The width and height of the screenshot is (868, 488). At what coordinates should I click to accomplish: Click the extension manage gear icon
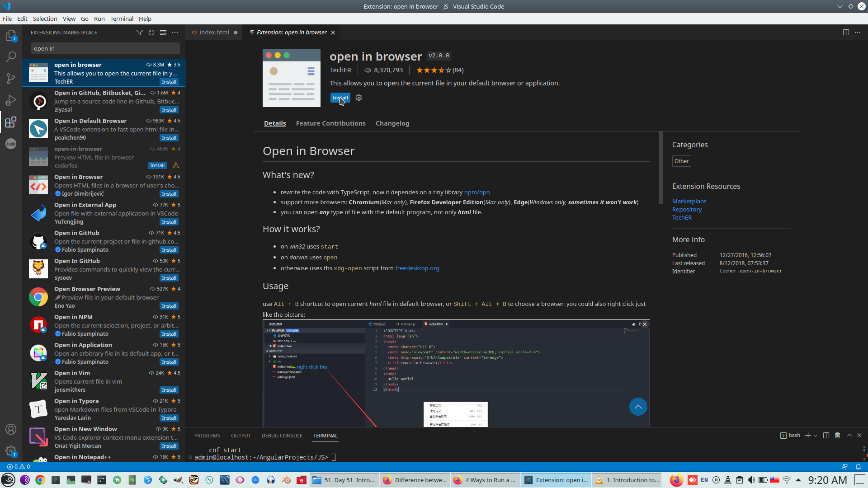[359, 98]
